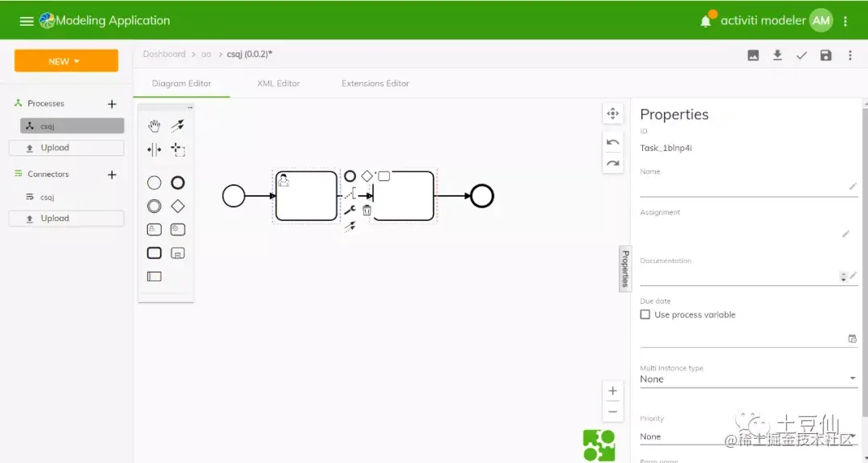The image size is (868, 463).
Task: Upload a connector file
Action: pos(67,218)
